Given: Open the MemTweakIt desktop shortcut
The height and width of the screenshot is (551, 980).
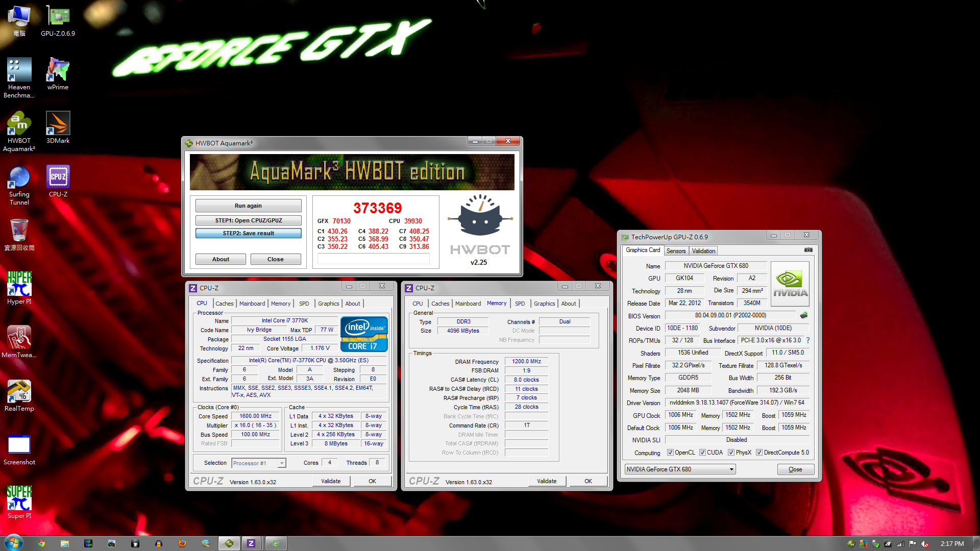Looking at the screenshot, I should point(19,342).
